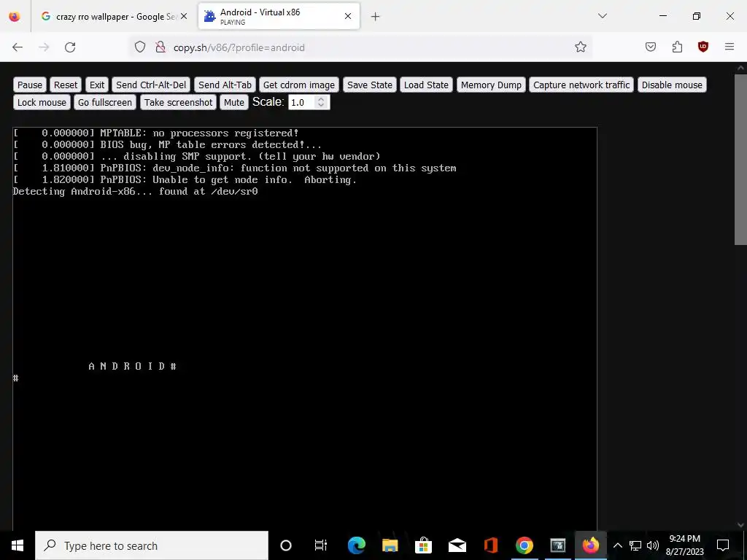The height and width of the screenshot is (560, 747).
Task: Click the insecure connection padlock icon
Action: pyautogui.click(x=160, y=47)
